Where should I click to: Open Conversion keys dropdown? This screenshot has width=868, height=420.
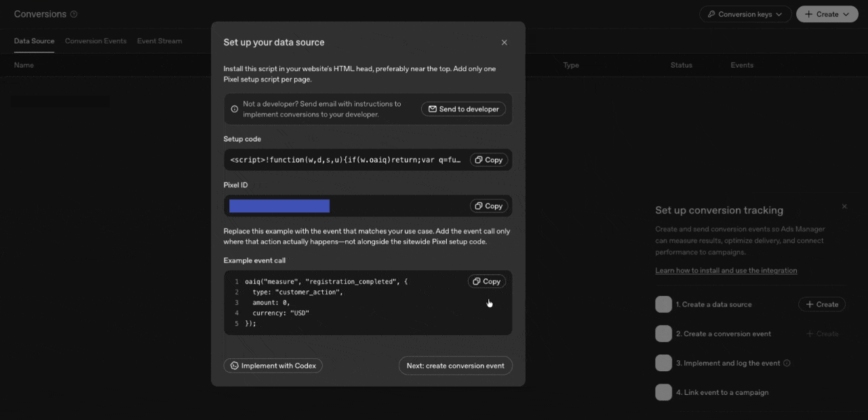(745, 14)
